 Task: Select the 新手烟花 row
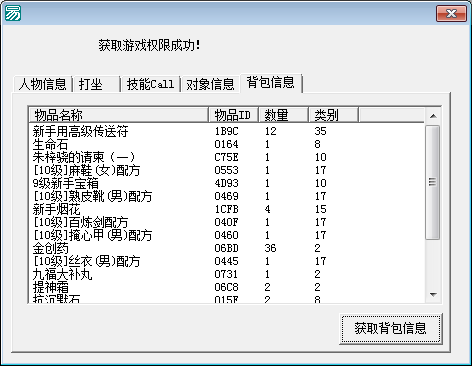click(227, 209)
